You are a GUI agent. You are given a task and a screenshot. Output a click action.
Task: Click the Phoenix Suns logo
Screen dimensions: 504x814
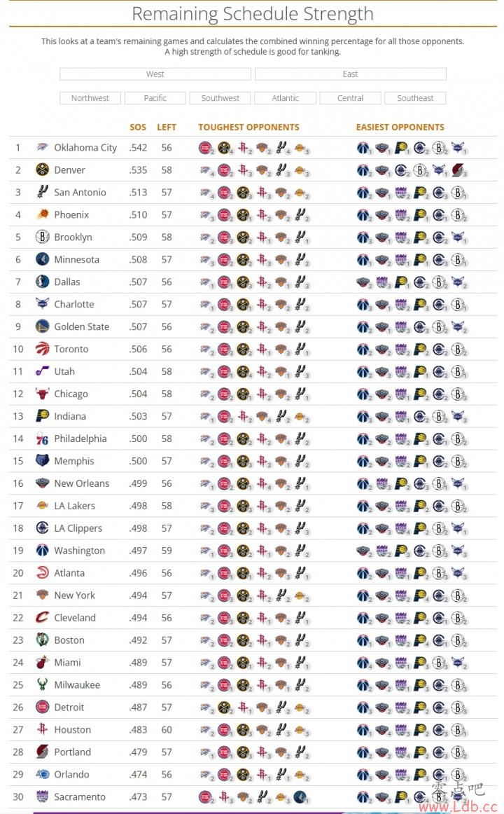click(x=43, y=214)
